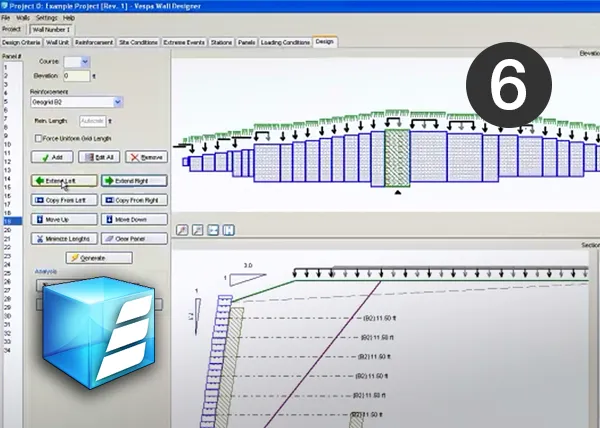This screenshot has width=600, height=428.
Task: Select panel 2 in the Panel # list
Action: click(x=13, y=76)
